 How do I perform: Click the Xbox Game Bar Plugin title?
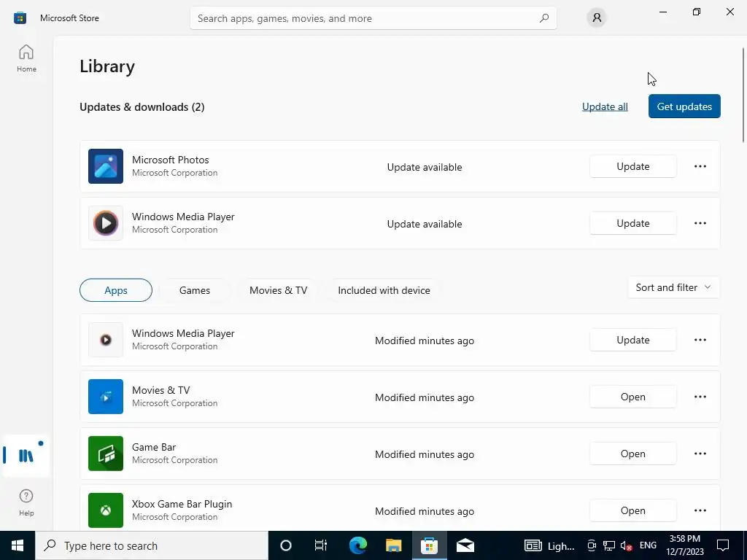[182, 504]
